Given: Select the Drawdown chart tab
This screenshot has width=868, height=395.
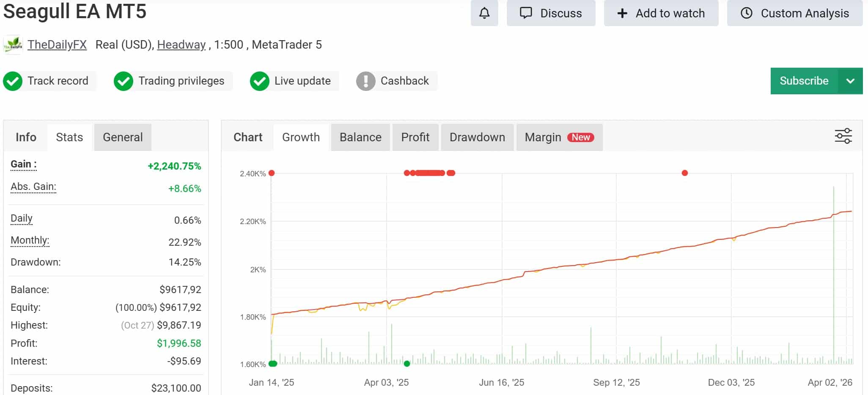Looking at the screenshot, I should 477,137.
